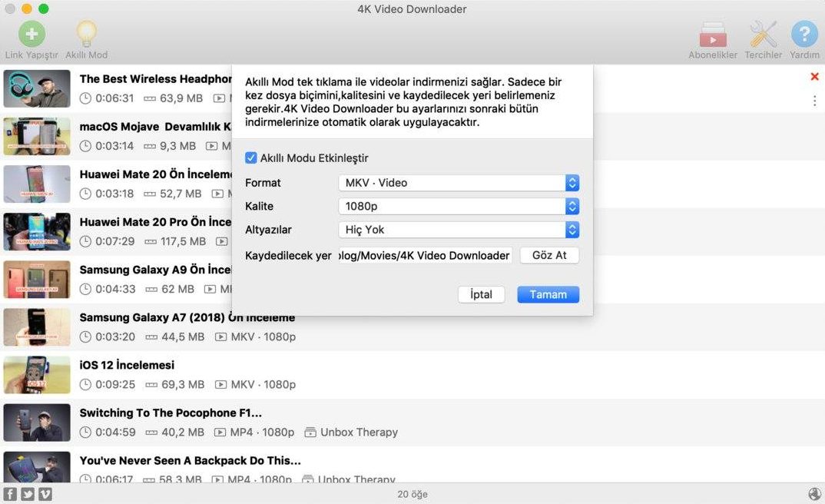Click file size icon of Samsung Galaxy A7 row
Screen dimensions: 825x504
click(x=151, y=337)
